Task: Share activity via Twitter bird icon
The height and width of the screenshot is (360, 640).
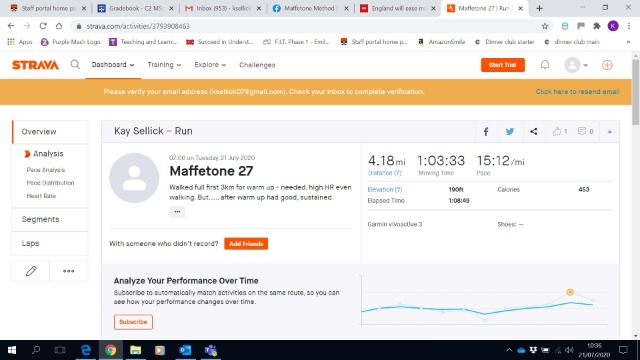Action: [510, 131]
